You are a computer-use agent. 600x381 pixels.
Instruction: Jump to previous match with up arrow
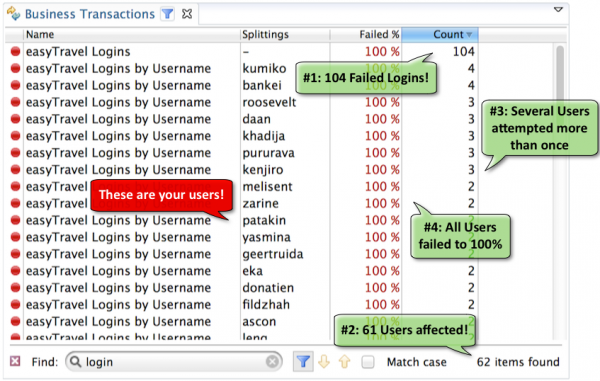(x=345, y=361)
